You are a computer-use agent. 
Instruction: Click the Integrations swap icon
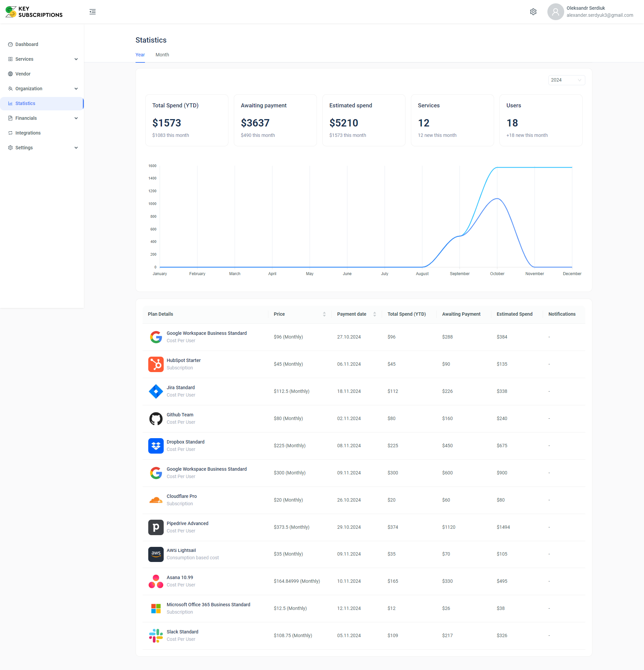[x=10, y=133]
